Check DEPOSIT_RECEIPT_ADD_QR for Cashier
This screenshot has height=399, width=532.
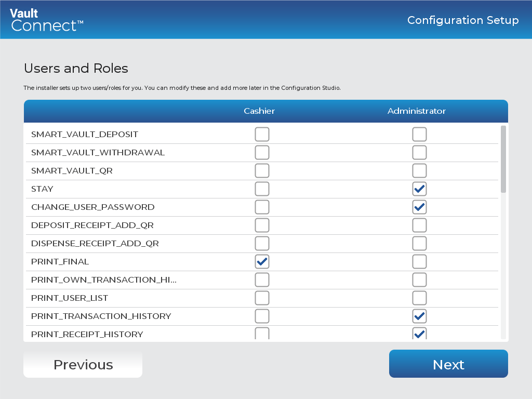(262, 225)
